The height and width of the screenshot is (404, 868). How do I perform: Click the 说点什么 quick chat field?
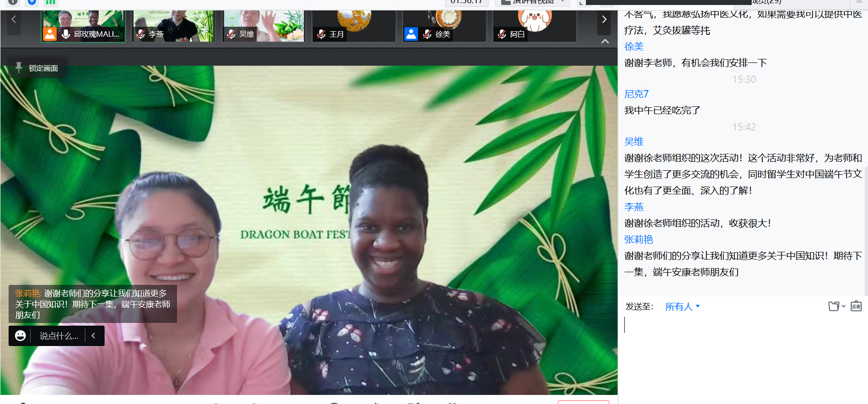pyautogui.click(x=58, y=336)
